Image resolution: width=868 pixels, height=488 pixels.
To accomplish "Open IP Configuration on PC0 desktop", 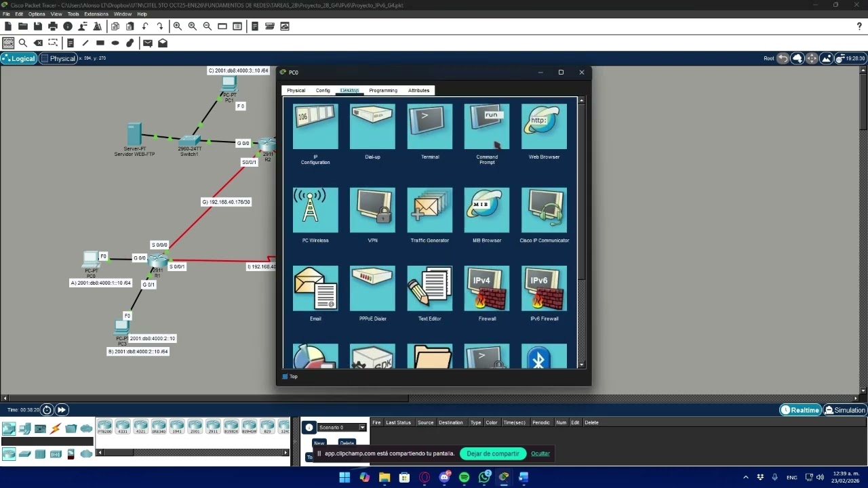I will [x=315, y=127].
